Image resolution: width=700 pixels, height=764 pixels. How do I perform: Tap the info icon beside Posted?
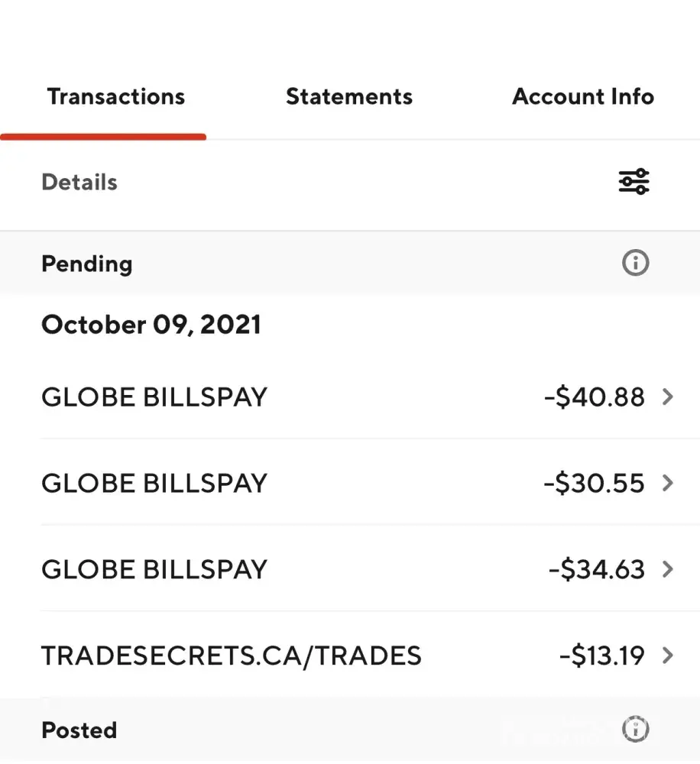[x=635, y=729]
